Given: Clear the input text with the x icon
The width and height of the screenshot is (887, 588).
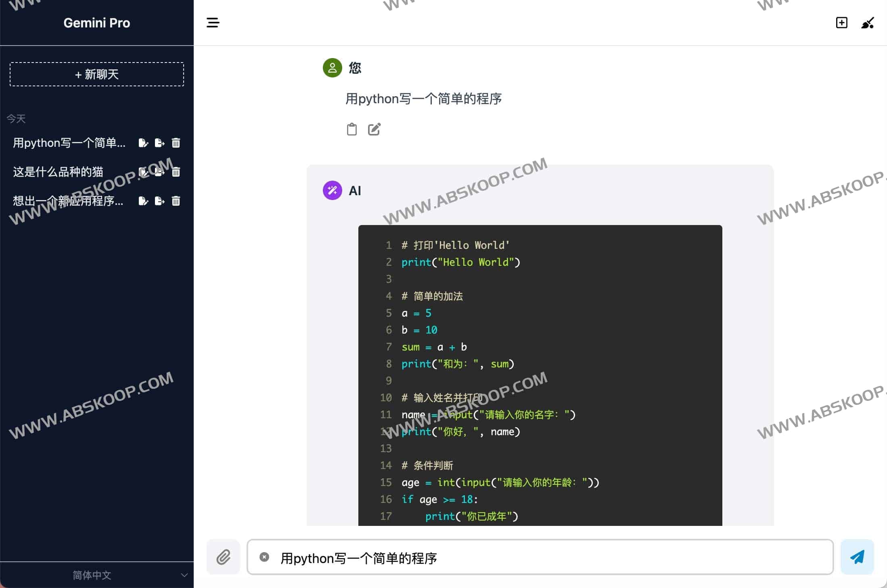Looking at the screenshot, I should [x=264, y=557].
